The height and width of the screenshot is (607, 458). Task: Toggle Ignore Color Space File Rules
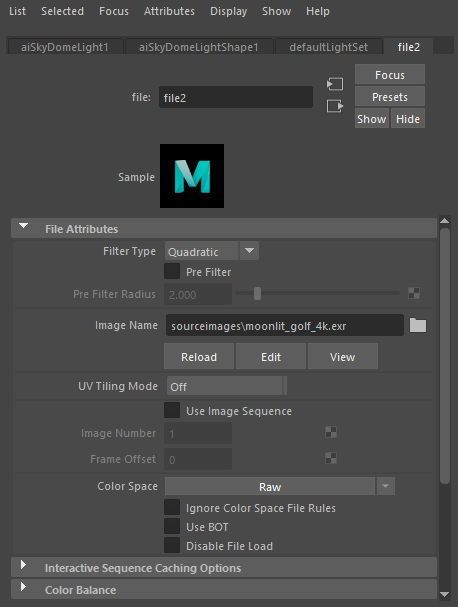tap(172, 508)
